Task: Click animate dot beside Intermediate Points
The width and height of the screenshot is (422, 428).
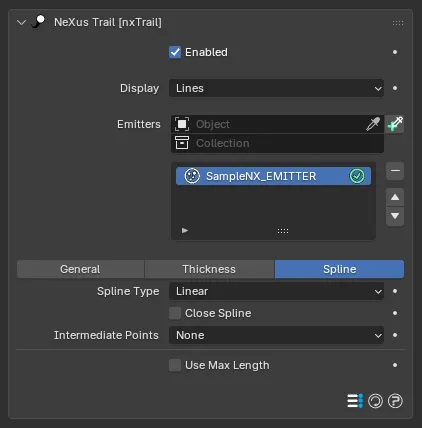Action: (395, 335)
